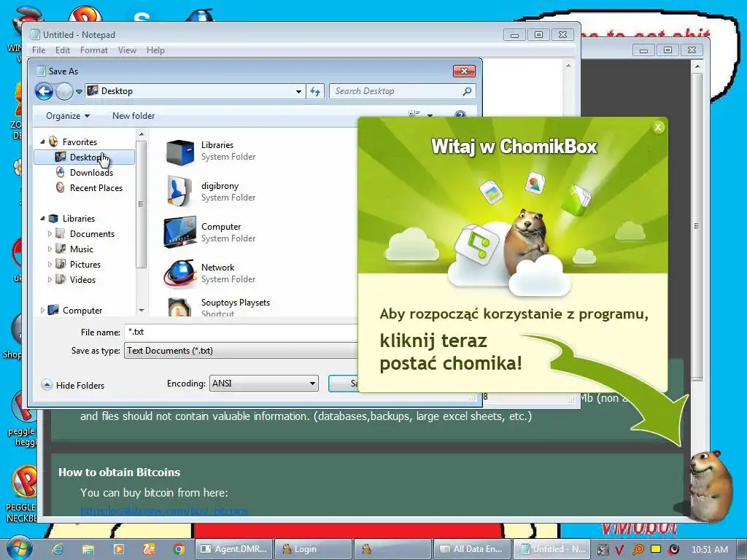Click the refresh button beside address bar

[x=315, y=91]
